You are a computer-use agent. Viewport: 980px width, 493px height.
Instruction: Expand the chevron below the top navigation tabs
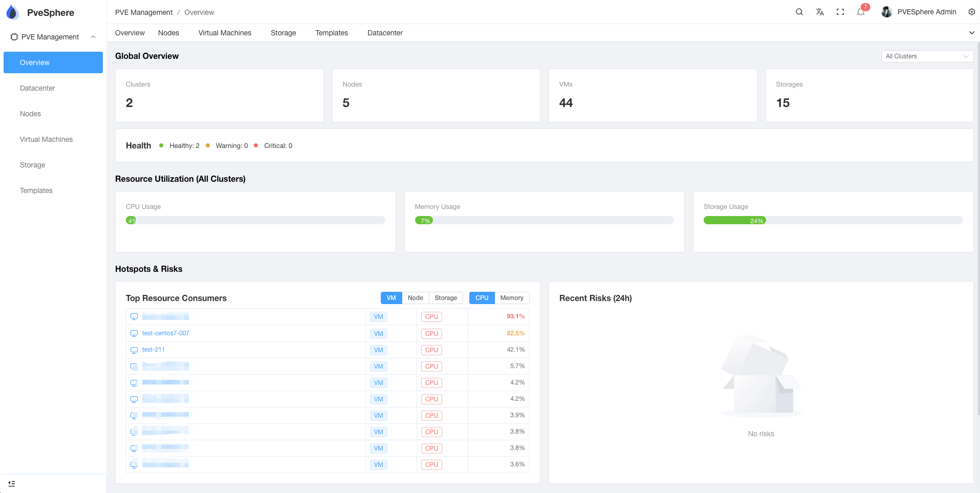point(971,32)
